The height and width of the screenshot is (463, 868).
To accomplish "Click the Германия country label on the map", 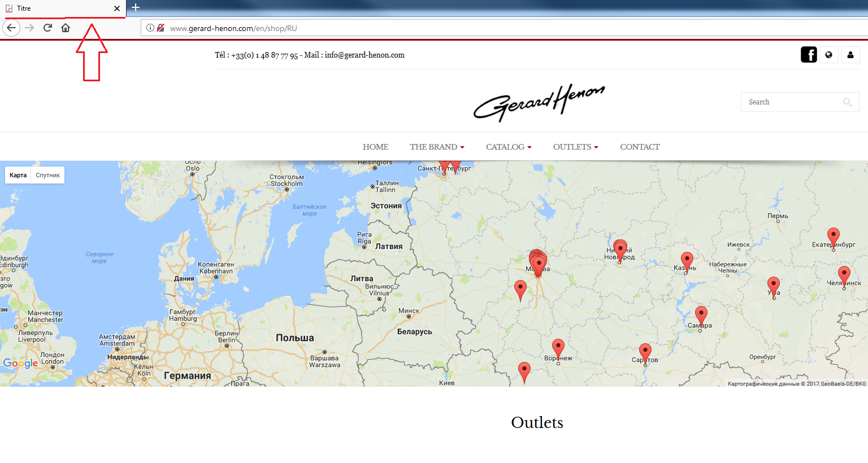I will [x=187, y=376].
